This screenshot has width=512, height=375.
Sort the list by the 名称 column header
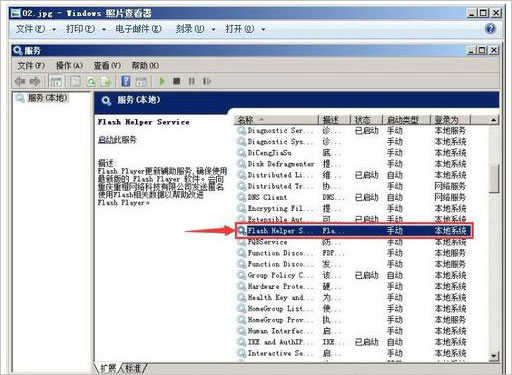click(x=277, y=120)
